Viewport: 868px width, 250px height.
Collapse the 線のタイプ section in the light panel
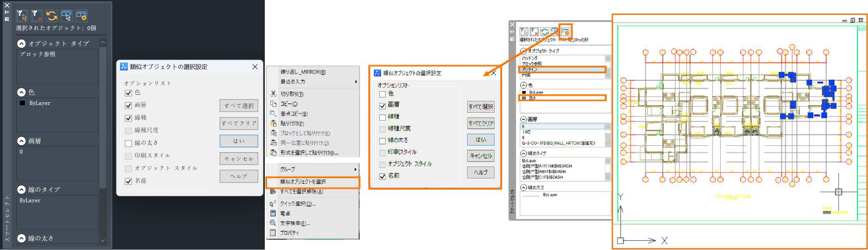(x=524, y=153)
